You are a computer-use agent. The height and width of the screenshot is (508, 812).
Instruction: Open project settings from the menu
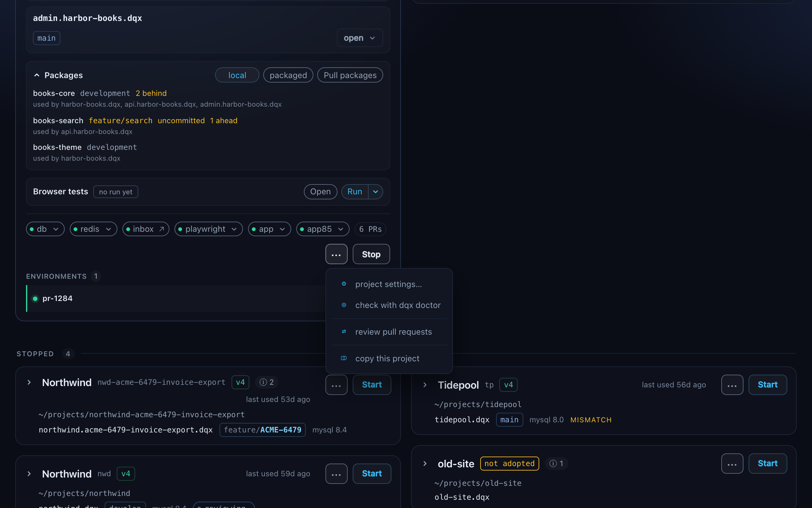pyautogui.click(x=389, y=284)
